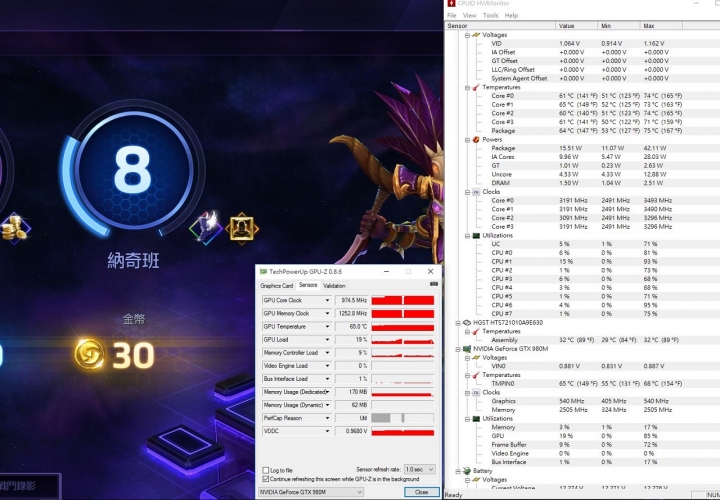Select the Package temperature row 64 °C
Screen dimensions: 720x500
click(586, 131)
